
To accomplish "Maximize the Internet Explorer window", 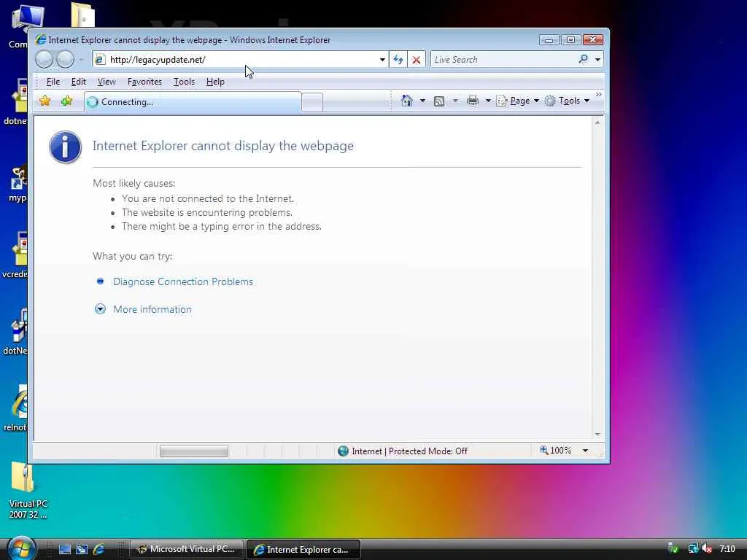I will click(570, 40).
